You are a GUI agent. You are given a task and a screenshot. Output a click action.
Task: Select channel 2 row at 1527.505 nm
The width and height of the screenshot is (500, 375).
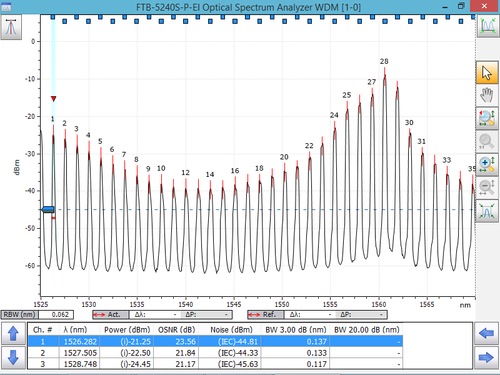click(215, 353)
